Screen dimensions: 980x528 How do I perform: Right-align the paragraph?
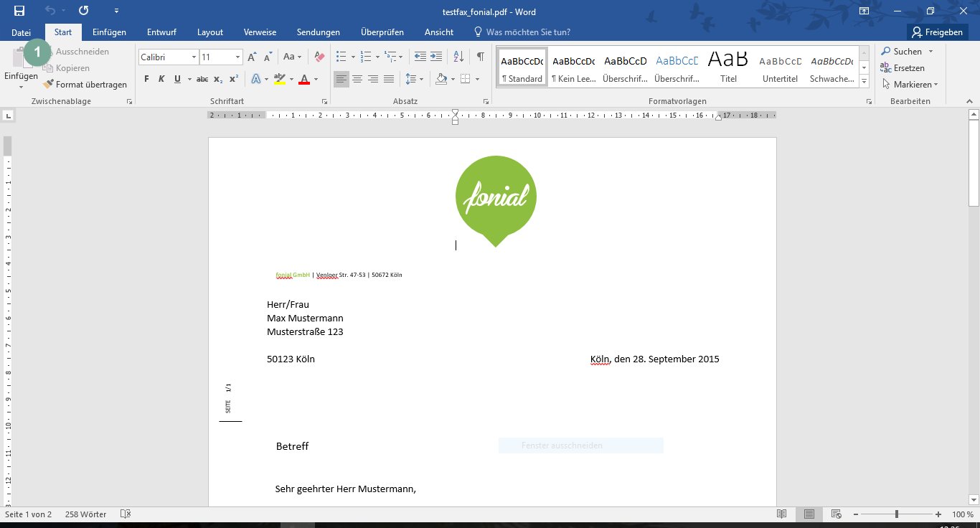(373, 79)
